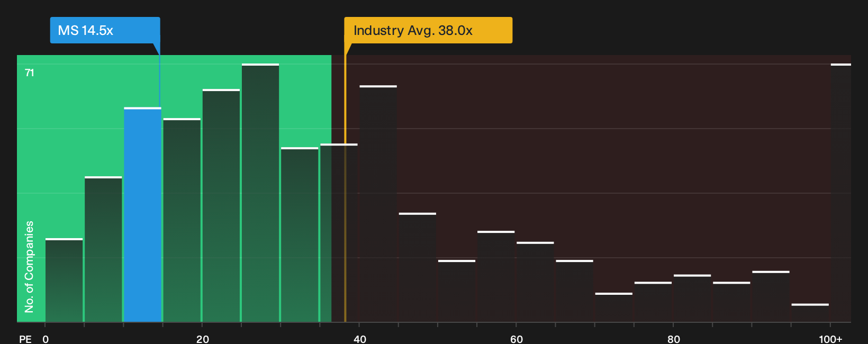The height and width of the screenshot is (344, 868).
Task: Click the x-axis label 20
Action: point(203,339)
